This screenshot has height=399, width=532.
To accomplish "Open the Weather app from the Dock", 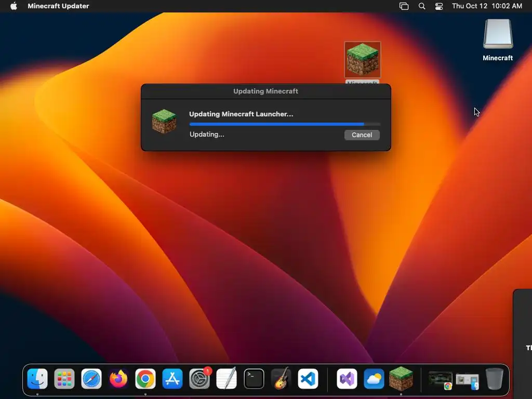I will (x=374, y=379).
